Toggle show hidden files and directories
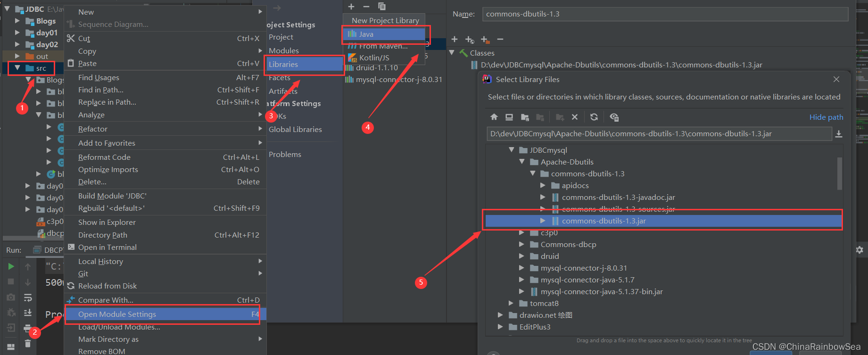 click(x=614, y=117)
